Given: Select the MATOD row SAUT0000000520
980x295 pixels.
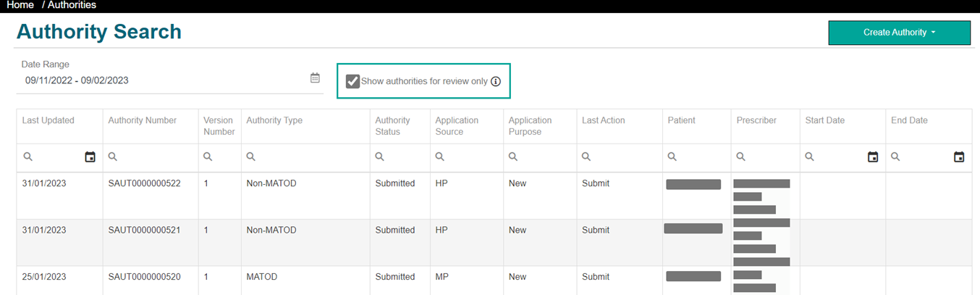Looking at the screenshot, I should [x=144, y=277].
